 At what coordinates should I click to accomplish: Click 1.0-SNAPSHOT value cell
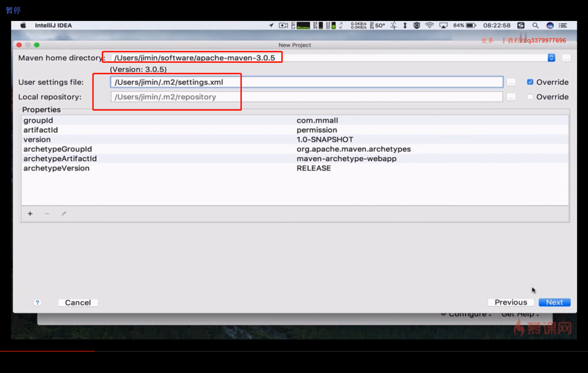click(x=325, y=140)
